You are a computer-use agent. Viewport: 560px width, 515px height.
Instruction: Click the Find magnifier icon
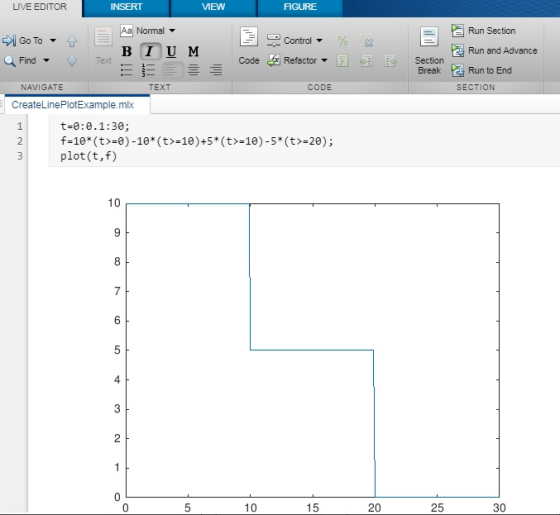click(x=9, y=61)
